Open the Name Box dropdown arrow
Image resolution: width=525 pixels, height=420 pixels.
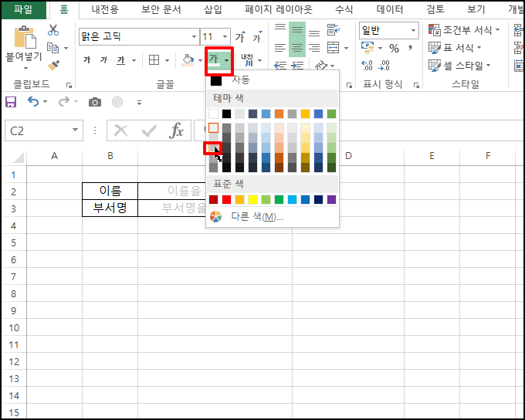76,130
